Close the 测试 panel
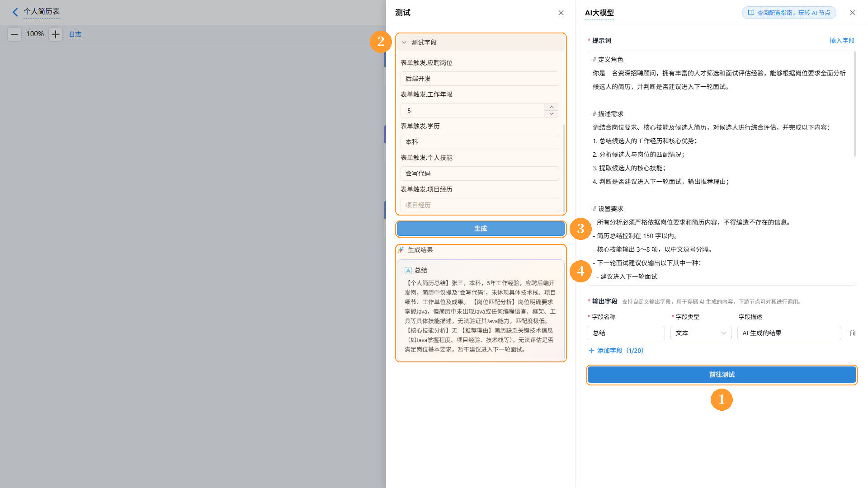868x488 pixels. pyautogui.click(x=561, y=13)
